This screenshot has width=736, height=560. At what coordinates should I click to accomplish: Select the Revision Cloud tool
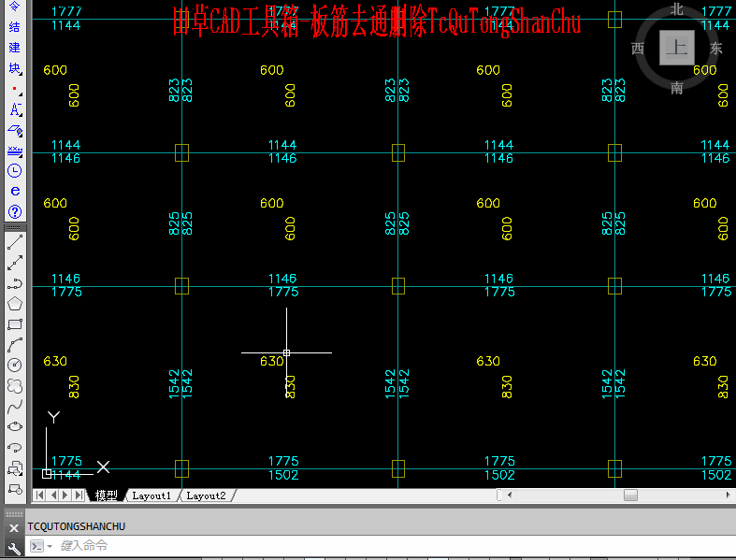(x=15, y=386)
